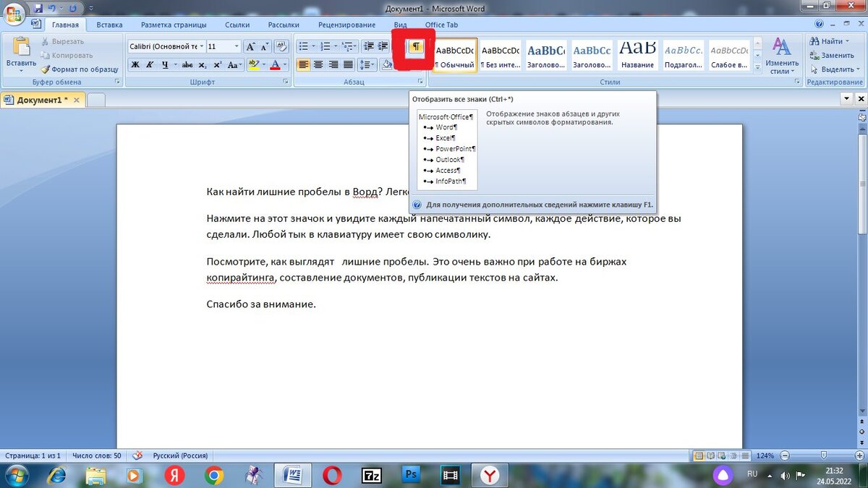Switch to the Разметка страницы tab
The image size is (868, 488).
click(x=174, y=25)
